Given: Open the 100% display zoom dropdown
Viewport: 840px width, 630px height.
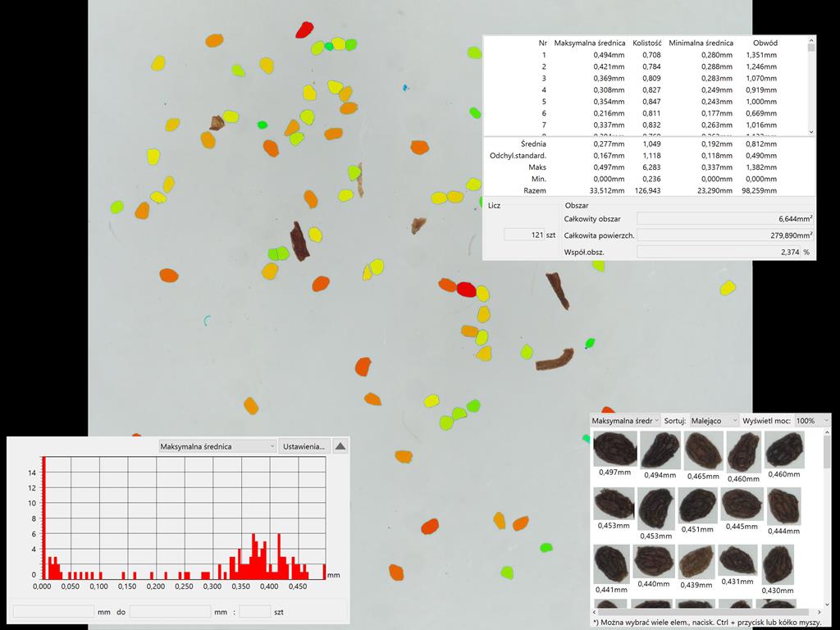Looking at the screenshot, I should coord(812,420).
